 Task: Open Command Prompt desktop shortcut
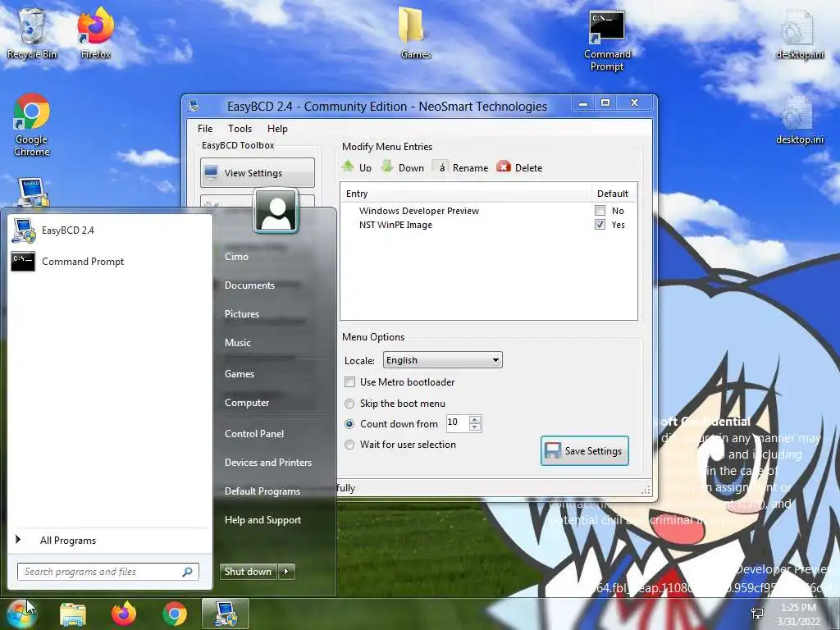pos(607,41)
